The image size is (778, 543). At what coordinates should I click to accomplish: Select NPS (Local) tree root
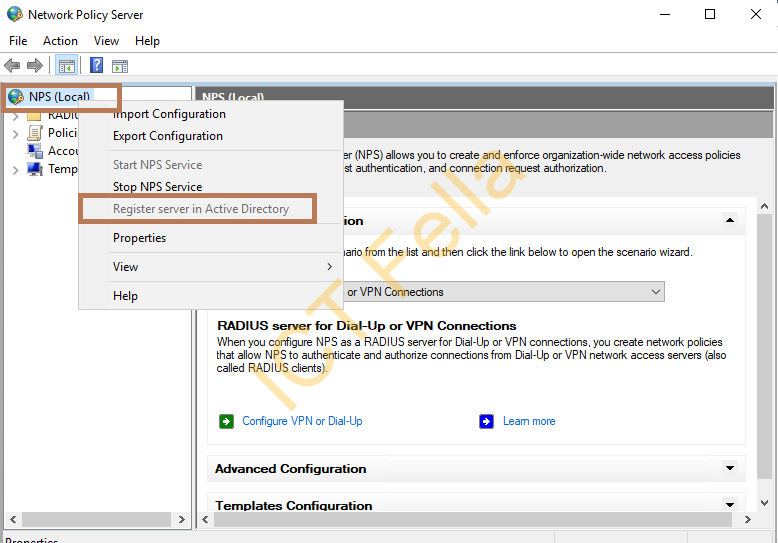(60, 96)
